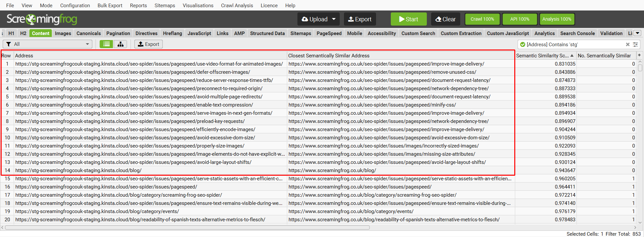Switch to the Pagination tab
644x237 pixels.
pos(118,33)
